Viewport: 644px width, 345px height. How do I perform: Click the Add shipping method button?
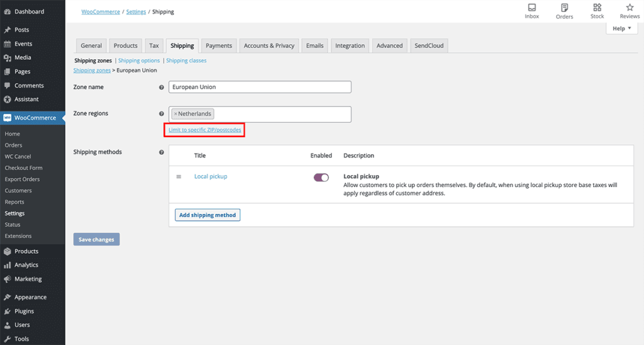coord(208,215)
